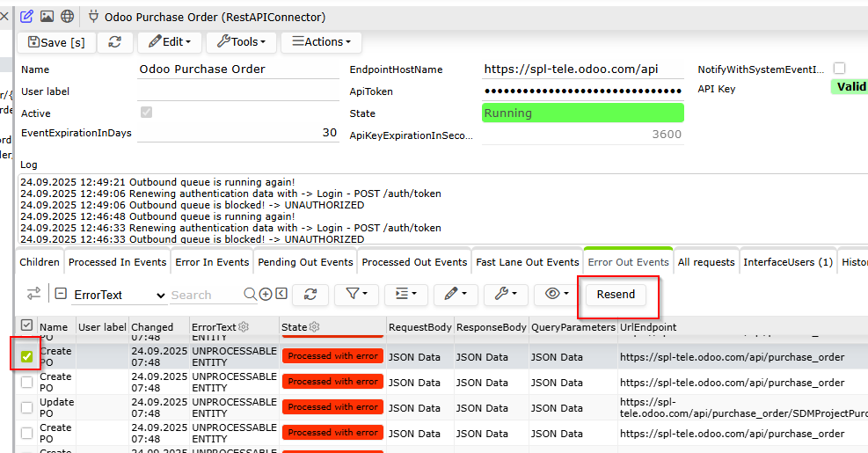The width and height of the screenshot is (868, 453).
Task: Open the Tools dropdown menu
Action: (x=241, y=42)
